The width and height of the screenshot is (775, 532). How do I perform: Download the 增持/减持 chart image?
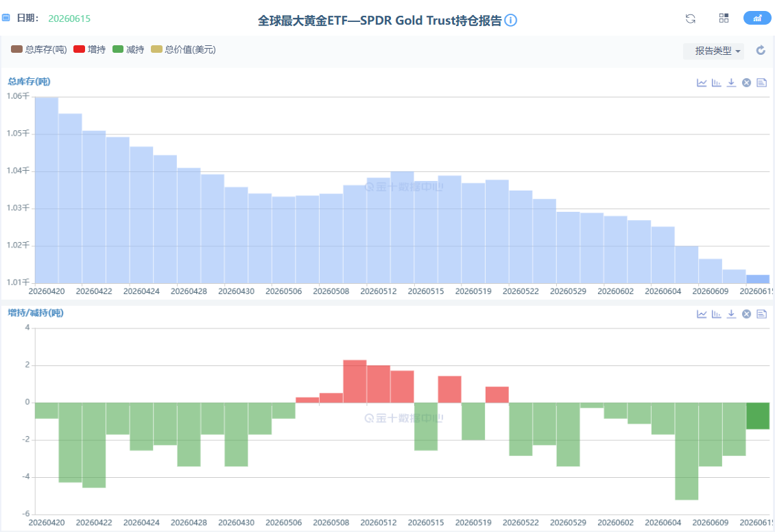pos(732,314)
